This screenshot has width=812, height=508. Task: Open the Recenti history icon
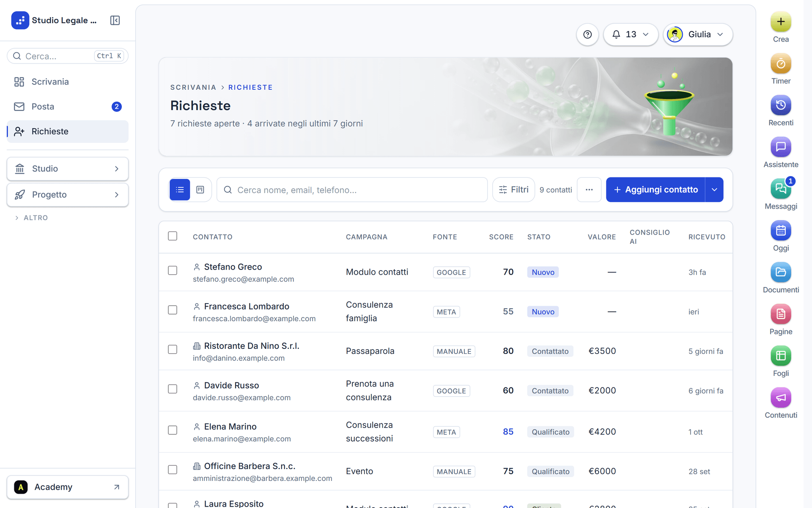(x=781, y=105)
